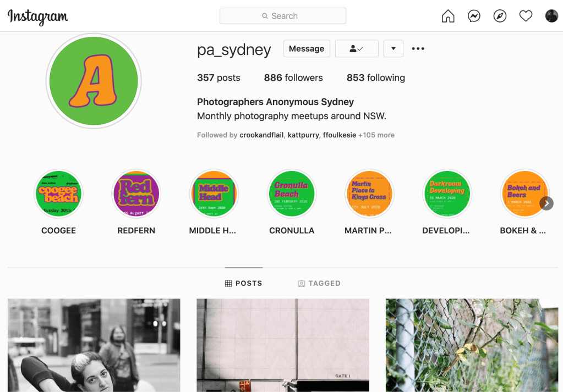Image resolution: width=563 pixels, height=392 pixels.
Task: Select the Posts tab
Action: [244, 283]
